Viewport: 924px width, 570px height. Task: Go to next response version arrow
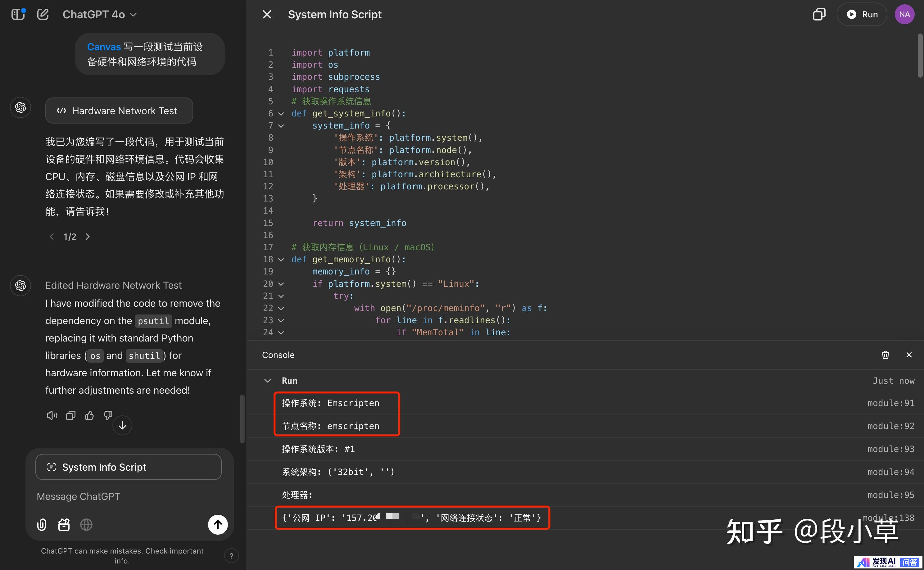pos(88,236)
